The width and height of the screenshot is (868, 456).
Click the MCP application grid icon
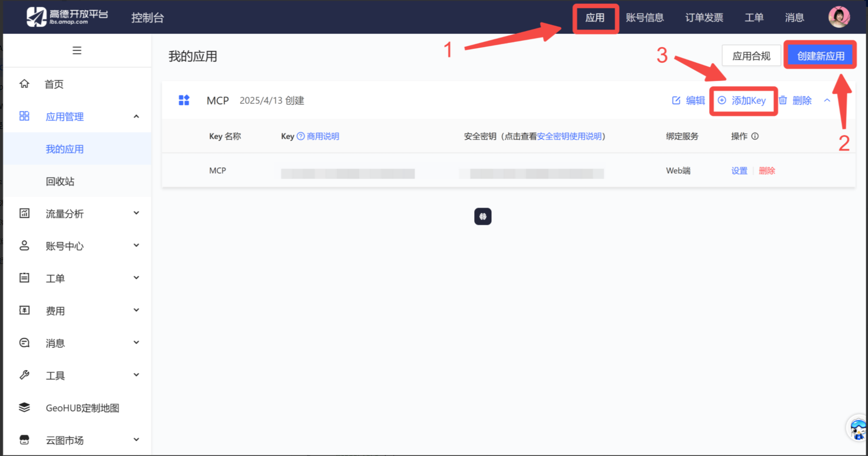[184, 100]
